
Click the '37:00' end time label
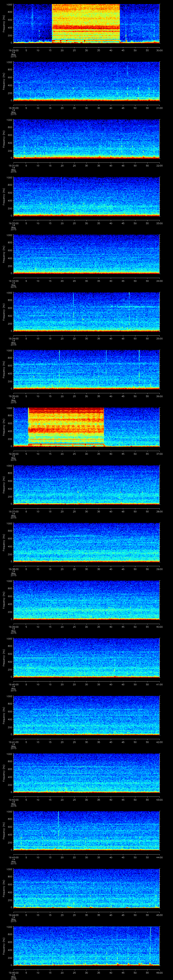click(x=159, y=454)
